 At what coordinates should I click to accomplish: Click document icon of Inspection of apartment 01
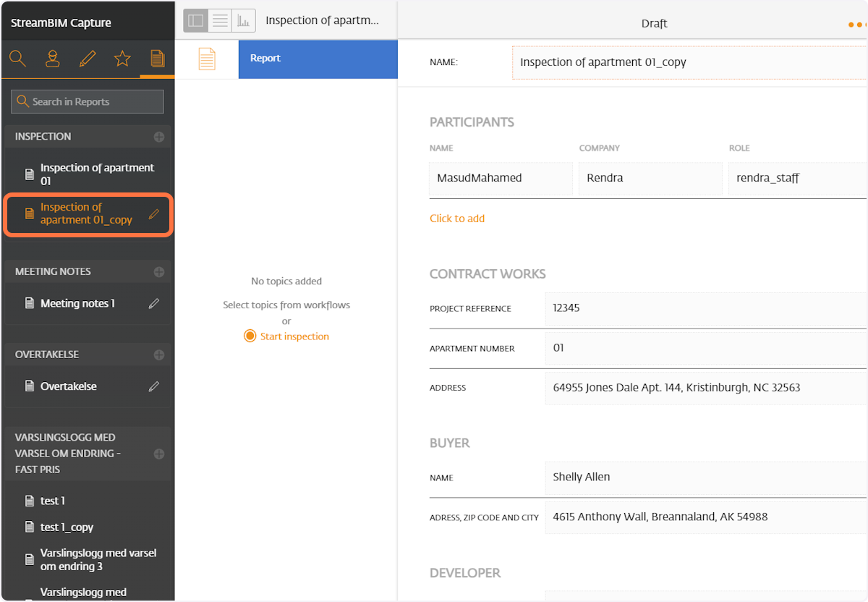30,174
